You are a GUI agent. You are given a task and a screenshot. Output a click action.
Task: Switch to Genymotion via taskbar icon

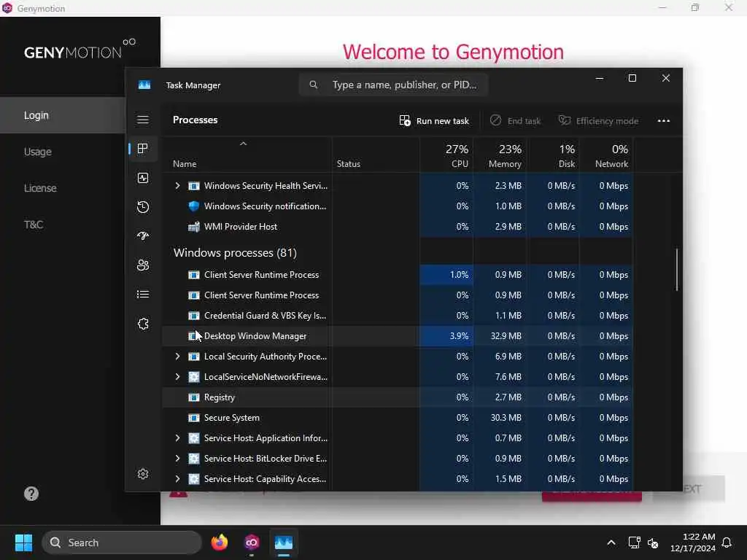[252, 542]
